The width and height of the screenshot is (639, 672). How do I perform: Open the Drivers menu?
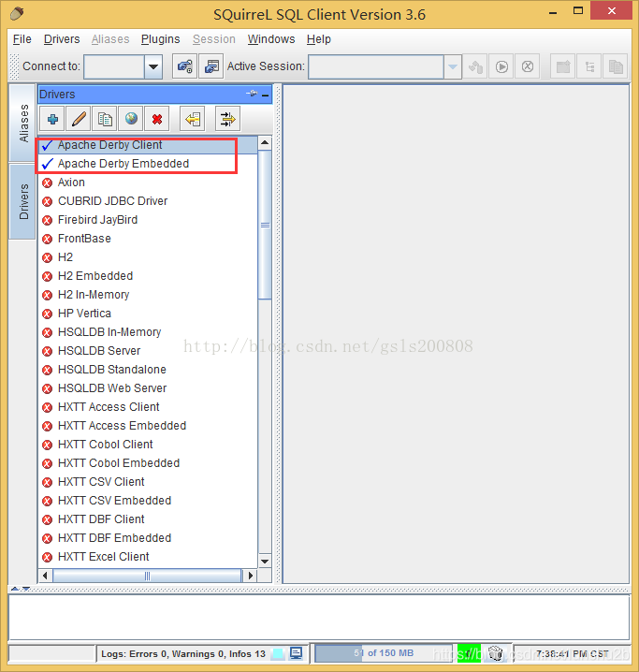(x=62, y=39)
